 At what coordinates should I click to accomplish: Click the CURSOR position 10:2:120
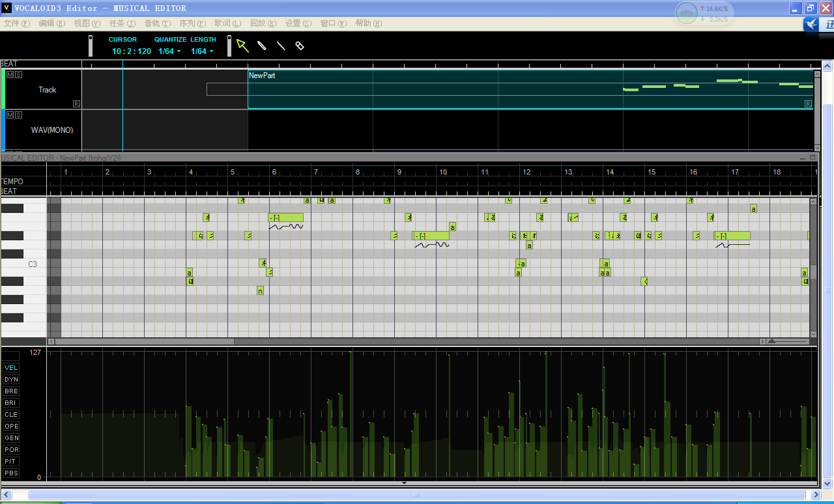click(x=132, y=51)
